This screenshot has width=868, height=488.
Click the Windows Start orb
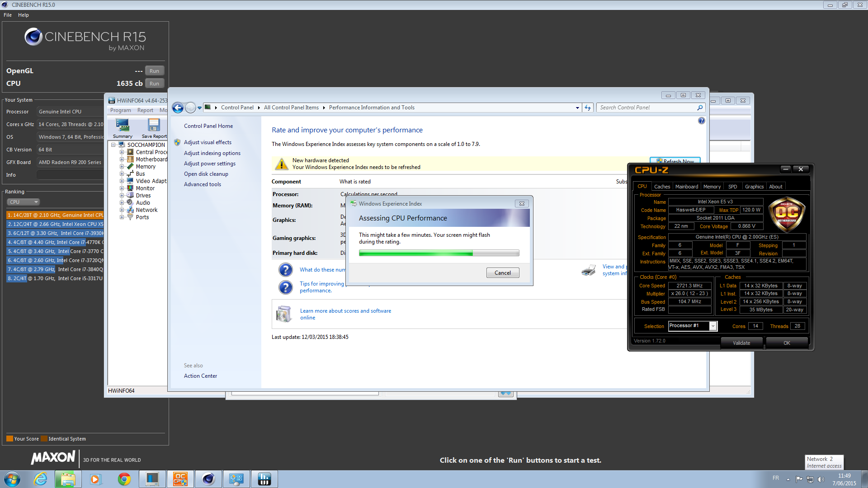point(12,479)
